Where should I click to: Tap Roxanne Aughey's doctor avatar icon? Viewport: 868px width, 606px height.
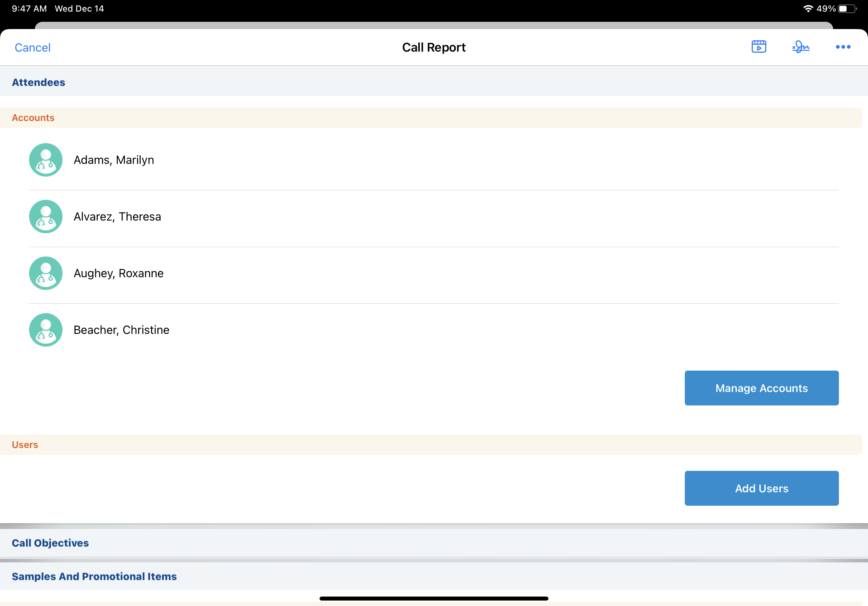[x=46, y=273]
